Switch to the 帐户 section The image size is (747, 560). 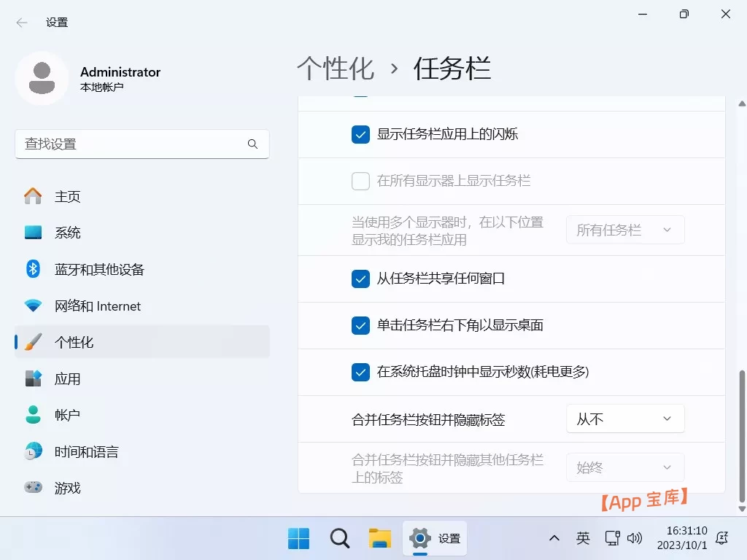(32, 415)
